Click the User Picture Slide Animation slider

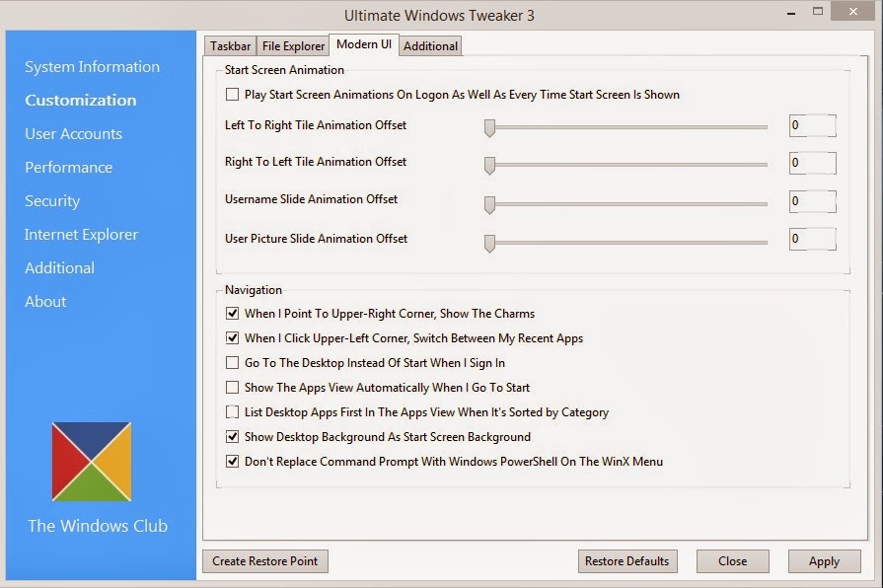click(625, 243)
